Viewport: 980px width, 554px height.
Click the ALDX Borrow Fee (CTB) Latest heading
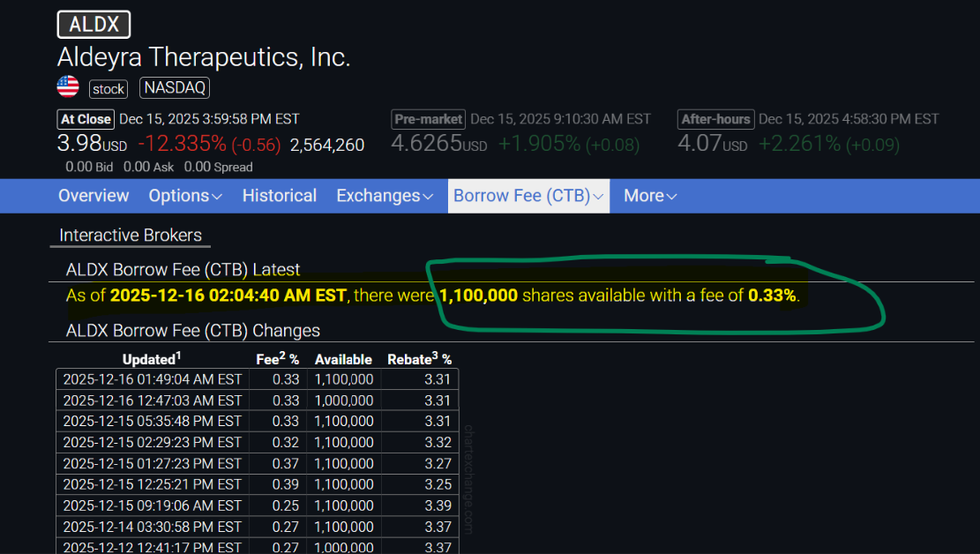click(x=183, y=269)
